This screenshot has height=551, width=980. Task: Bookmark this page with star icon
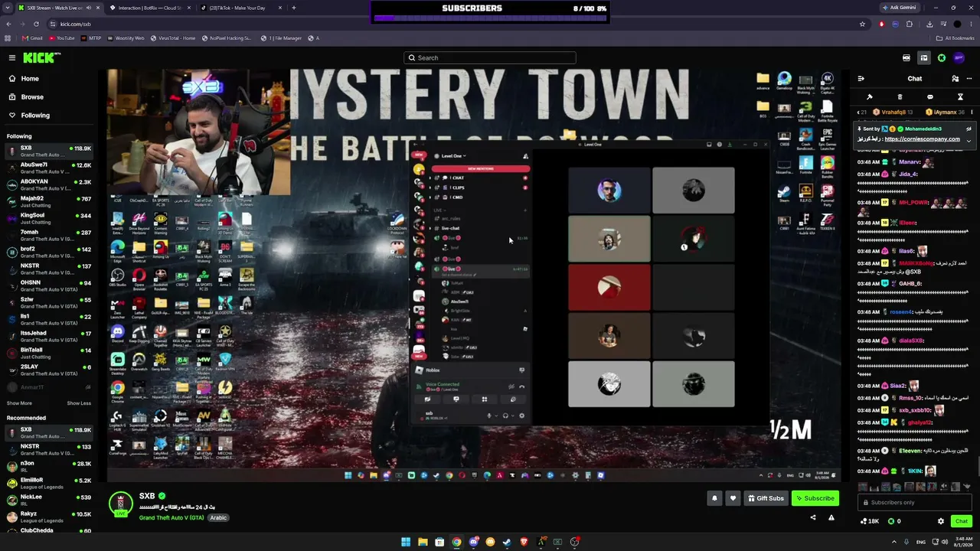(x=862, y=24)
